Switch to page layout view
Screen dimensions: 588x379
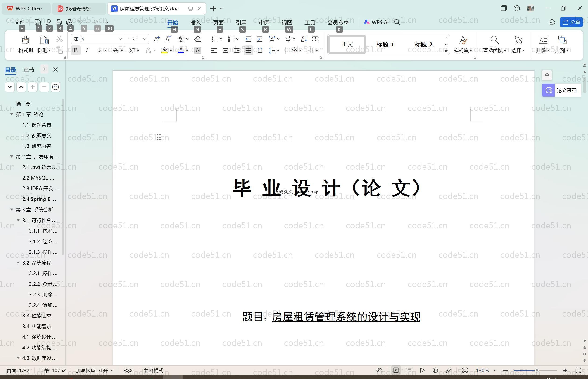pyautogui.click(x=396, y=370)
